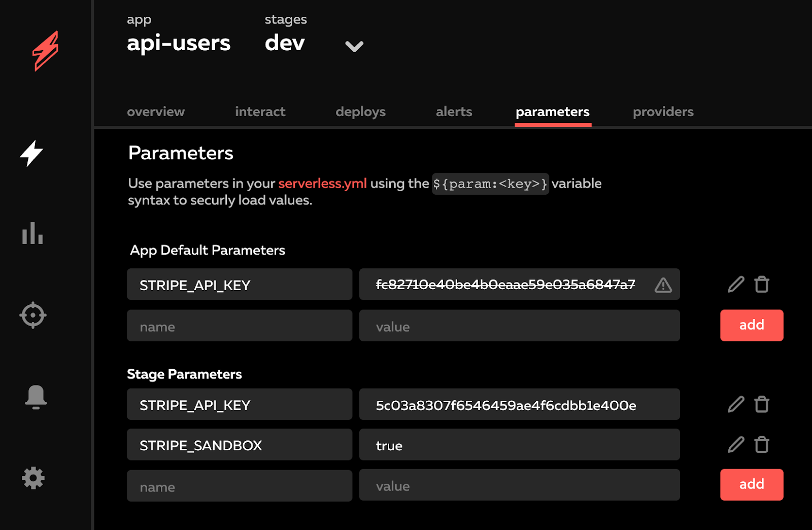
Task: Open the bar chart metrics icon
Action: click(x=32, y=233)
